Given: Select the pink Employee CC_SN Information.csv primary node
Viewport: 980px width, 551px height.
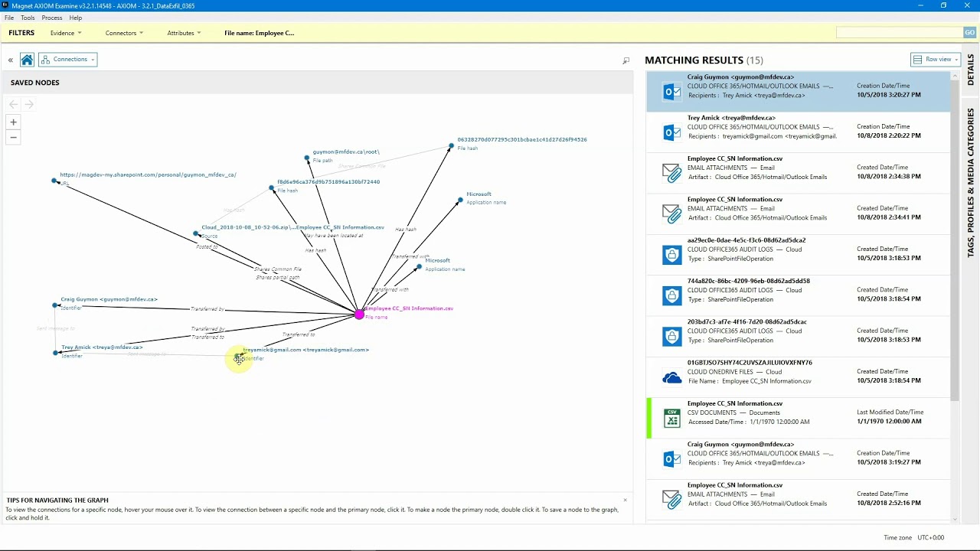Looking at the screenshot, I should tap(359, 314).
